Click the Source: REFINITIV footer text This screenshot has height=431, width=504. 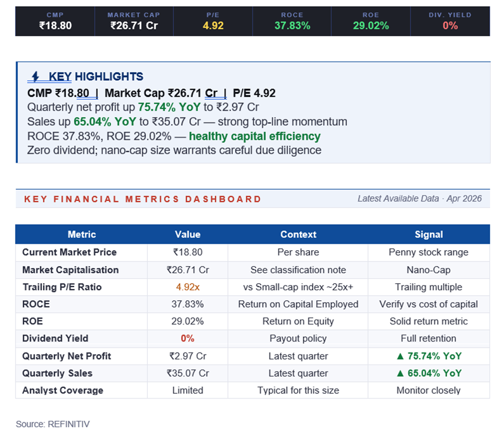coord(53,424)
